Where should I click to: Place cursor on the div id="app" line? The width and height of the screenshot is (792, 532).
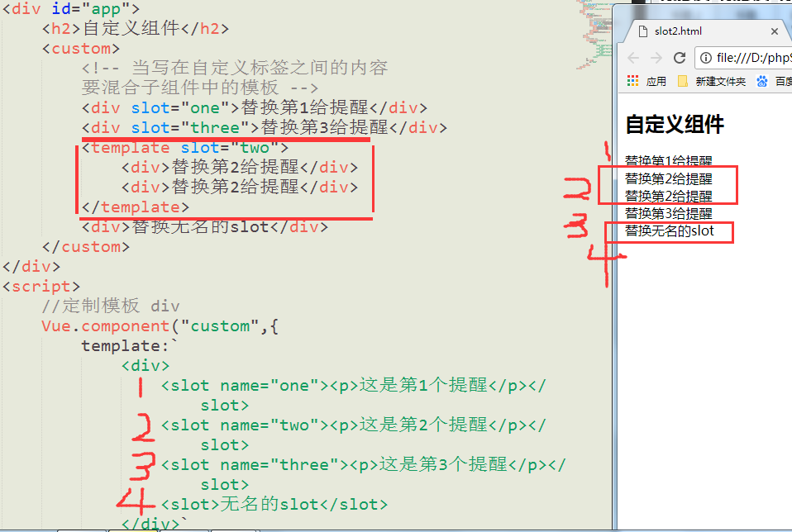coord(71,8)
